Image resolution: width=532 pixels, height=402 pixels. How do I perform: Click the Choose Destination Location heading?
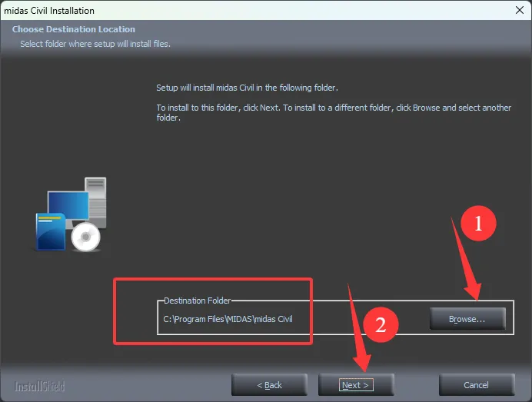pyautogui.click(x=74, y=29)
